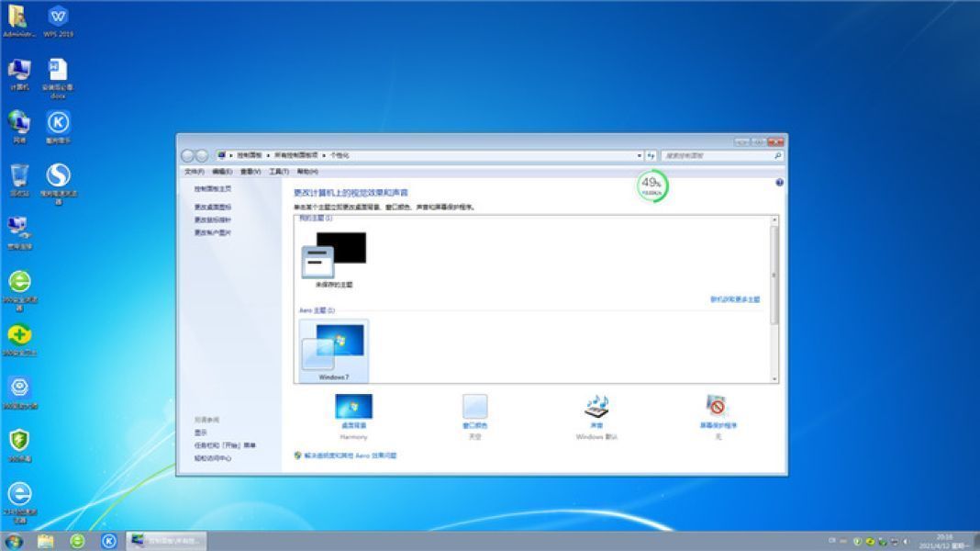
Task: Click the help question mark icon
Action: pos(779,183)
